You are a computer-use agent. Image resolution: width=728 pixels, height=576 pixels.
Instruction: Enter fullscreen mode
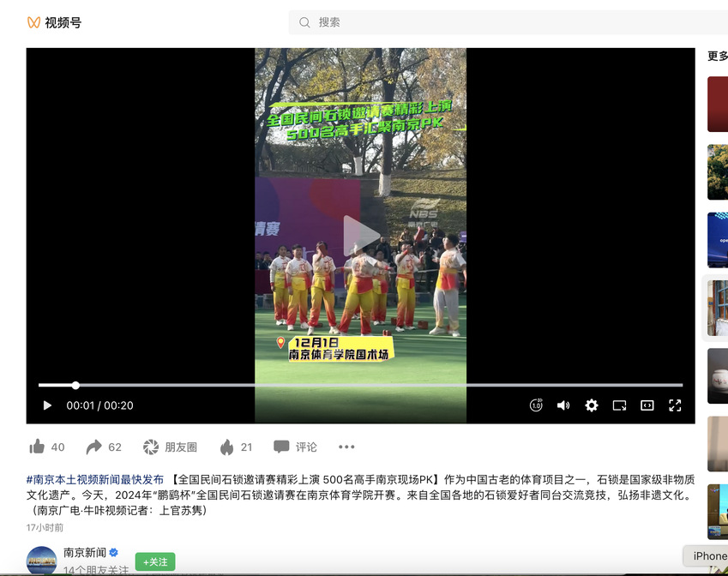(x=675, y=405)
